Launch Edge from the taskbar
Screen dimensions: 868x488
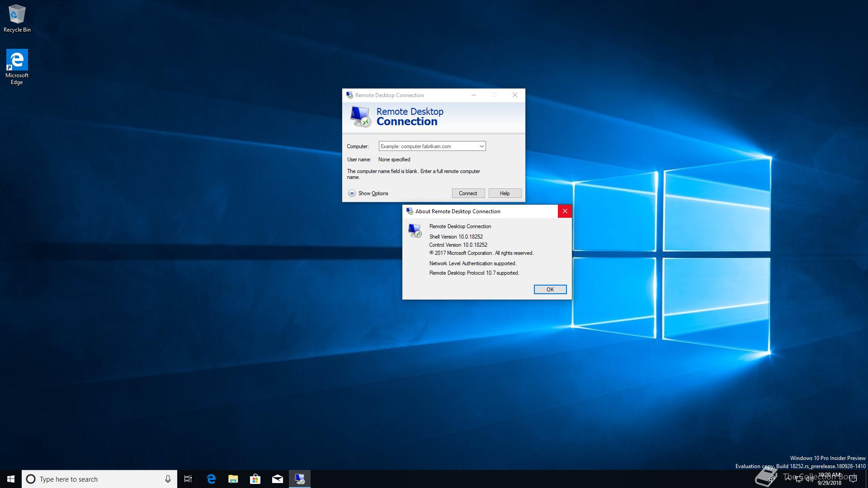click(211, 479)
